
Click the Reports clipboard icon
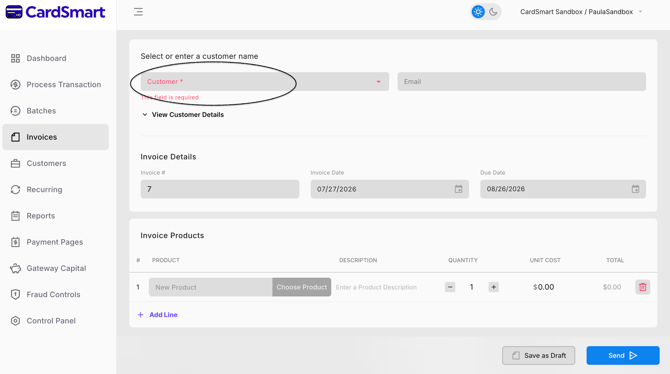click(15, 216)
